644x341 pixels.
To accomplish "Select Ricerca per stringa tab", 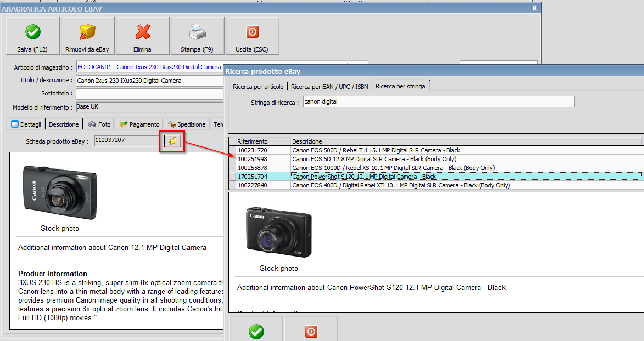I will tap(400, 86).
